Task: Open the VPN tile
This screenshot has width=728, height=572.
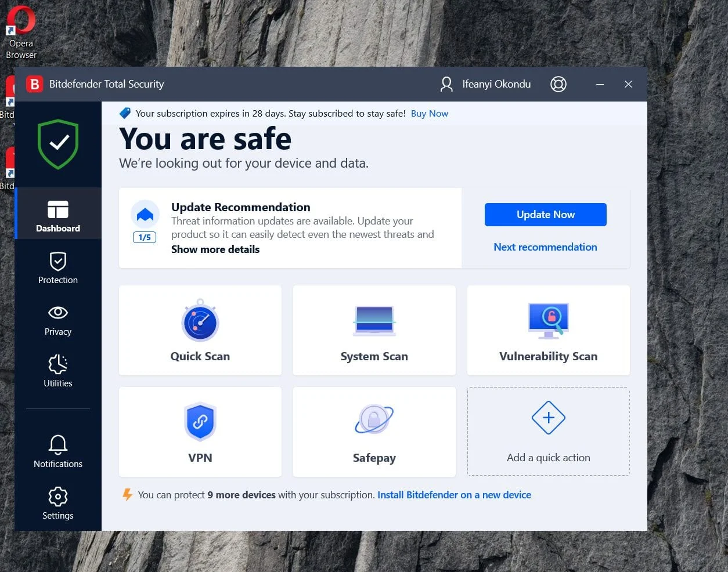Action: click(x=200, y=432)
